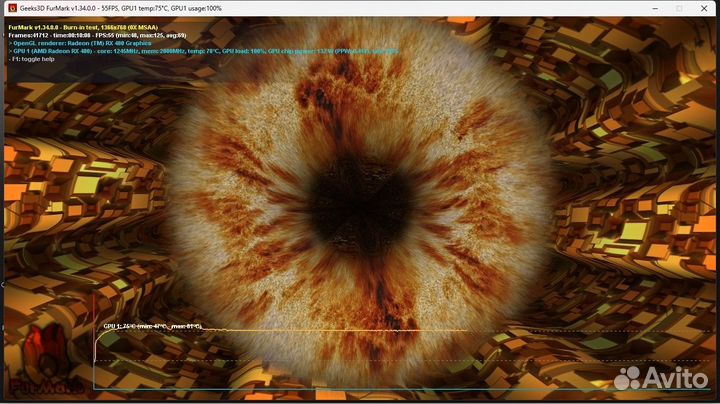This screenshot has width=720, height=404.
Task: Click the FurMark flame logo
Action: point(45,358)
